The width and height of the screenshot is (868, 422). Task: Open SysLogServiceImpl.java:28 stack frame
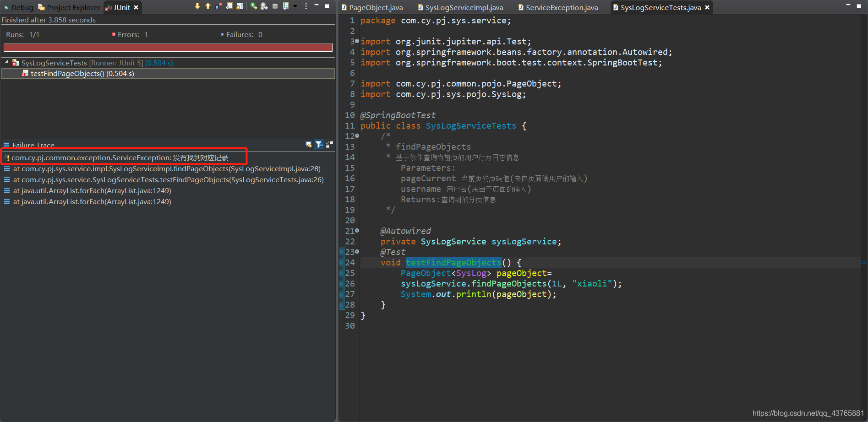(167, 169)
